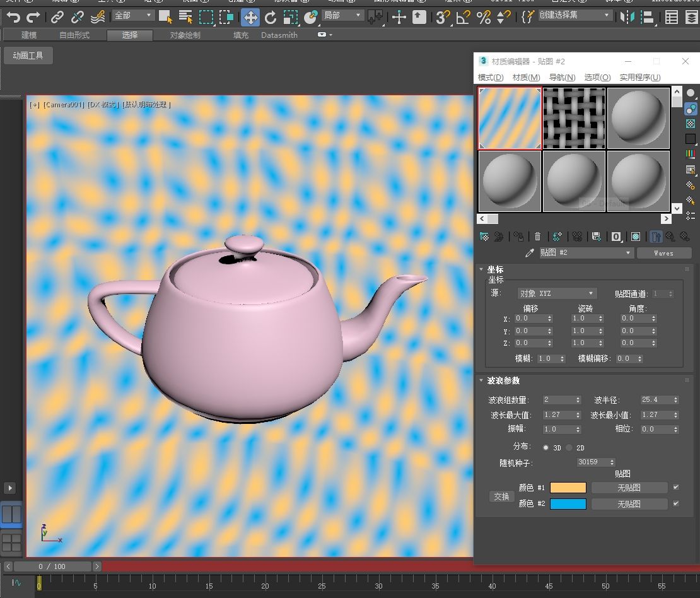Click the 无贴图 button for 颜色 #2
Screen dimensions: 700x598
coord(629,504)
